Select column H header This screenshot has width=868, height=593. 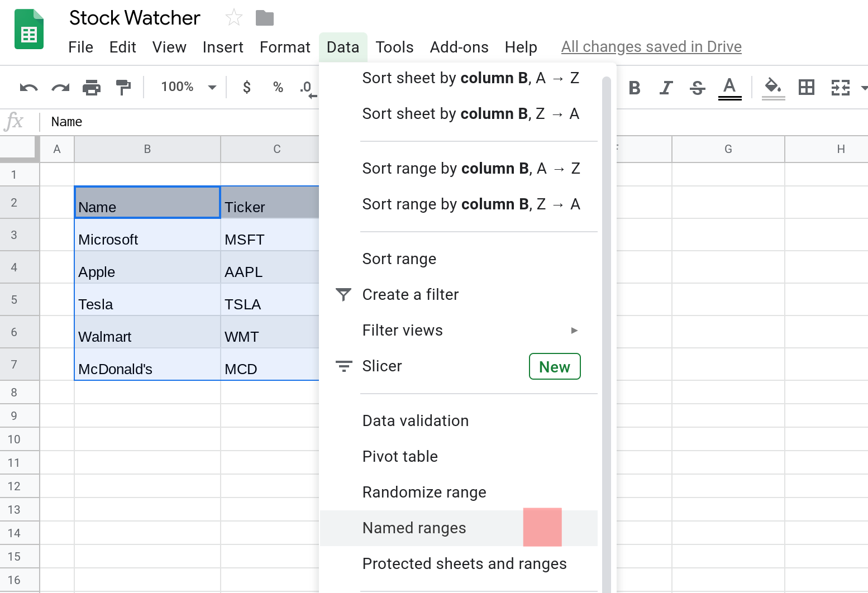(x=827, y=149)
